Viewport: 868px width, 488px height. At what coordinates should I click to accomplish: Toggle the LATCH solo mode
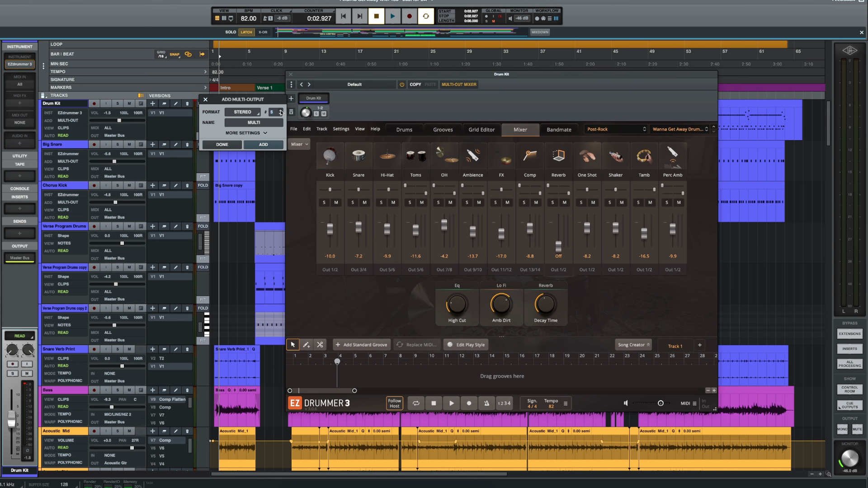[x=246, y=32]
